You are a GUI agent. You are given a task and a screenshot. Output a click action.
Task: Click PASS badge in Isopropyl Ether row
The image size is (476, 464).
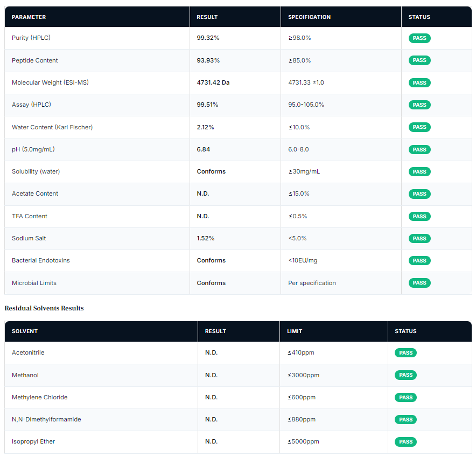[x=405, y=442]
